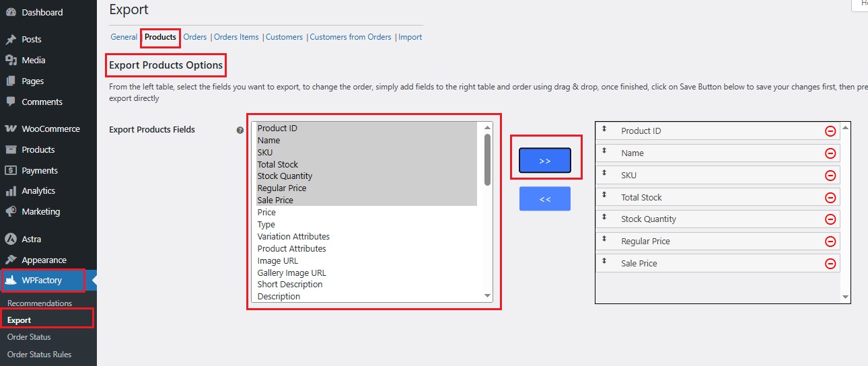868x366 pixels.
Task: Click drag handle of Total Stock row
Action: click(x=604, y=195)
